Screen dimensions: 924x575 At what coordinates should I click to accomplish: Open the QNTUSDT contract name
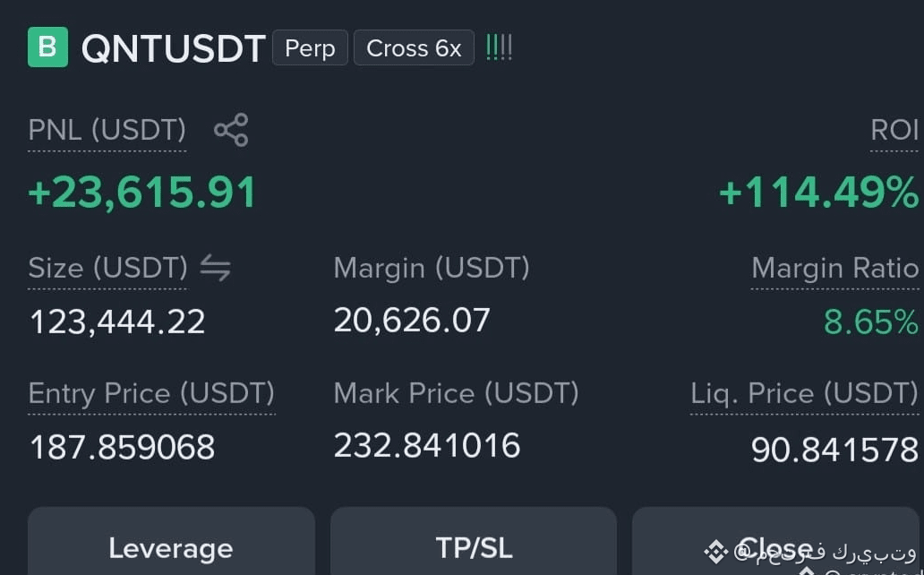point(174,48)
